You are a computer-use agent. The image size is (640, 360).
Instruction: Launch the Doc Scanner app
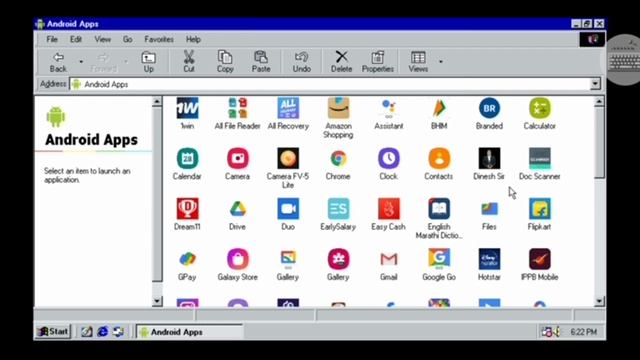(x=540, y=158)
